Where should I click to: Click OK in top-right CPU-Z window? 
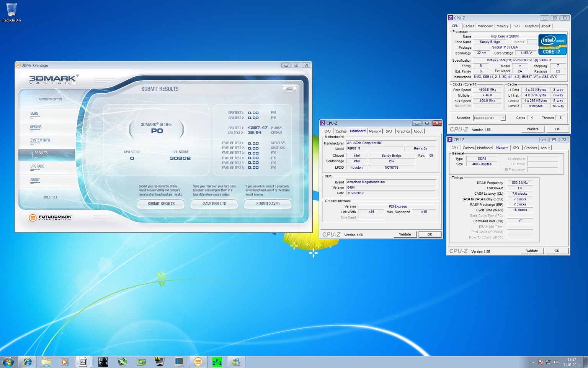pos(557,129)
